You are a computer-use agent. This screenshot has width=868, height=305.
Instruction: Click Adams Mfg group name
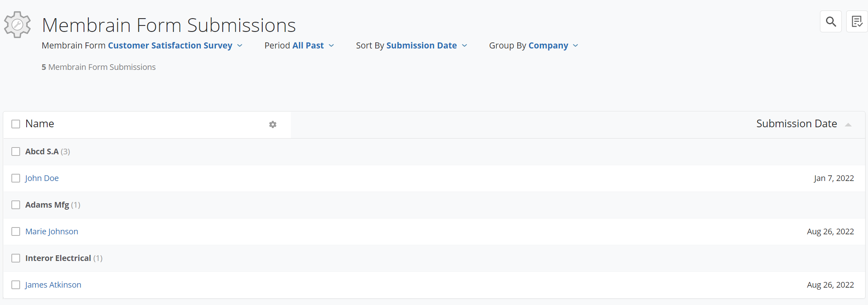pyautogui.click(x=47, y=205)
